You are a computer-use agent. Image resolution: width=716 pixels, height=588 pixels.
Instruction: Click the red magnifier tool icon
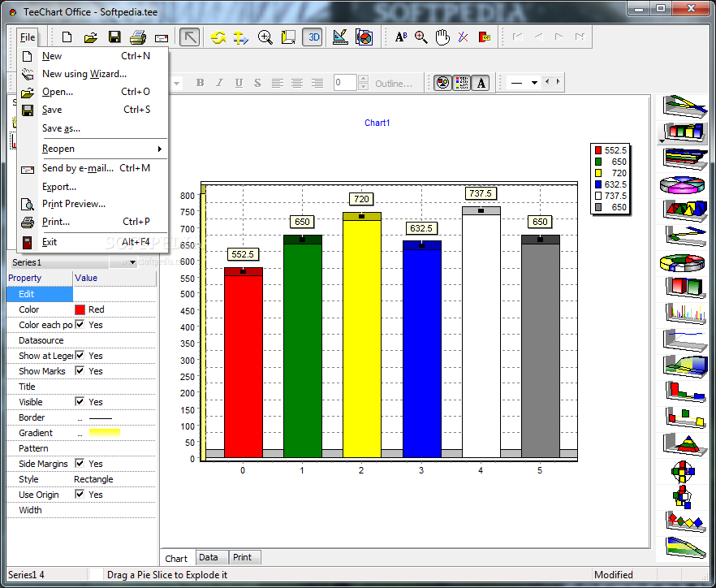tap(421, 37)
